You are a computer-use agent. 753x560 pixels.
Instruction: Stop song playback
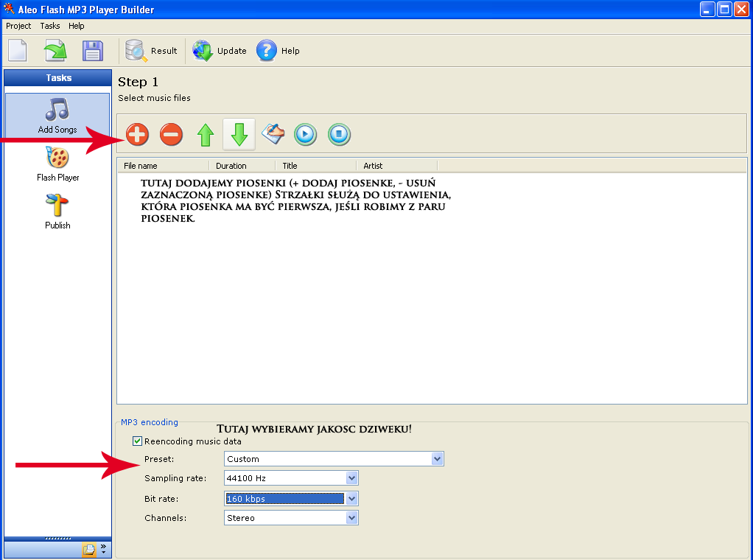[339, 134]
